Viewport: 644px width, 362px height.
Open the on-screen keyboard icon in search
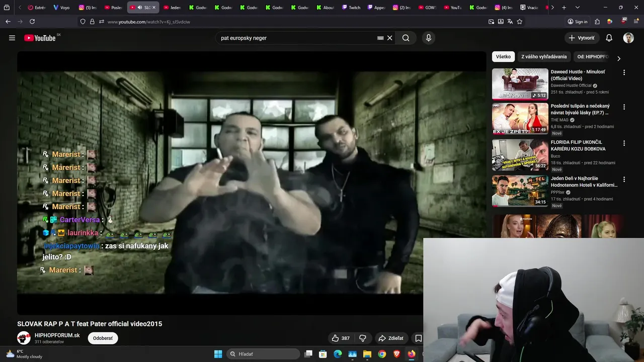380,38
